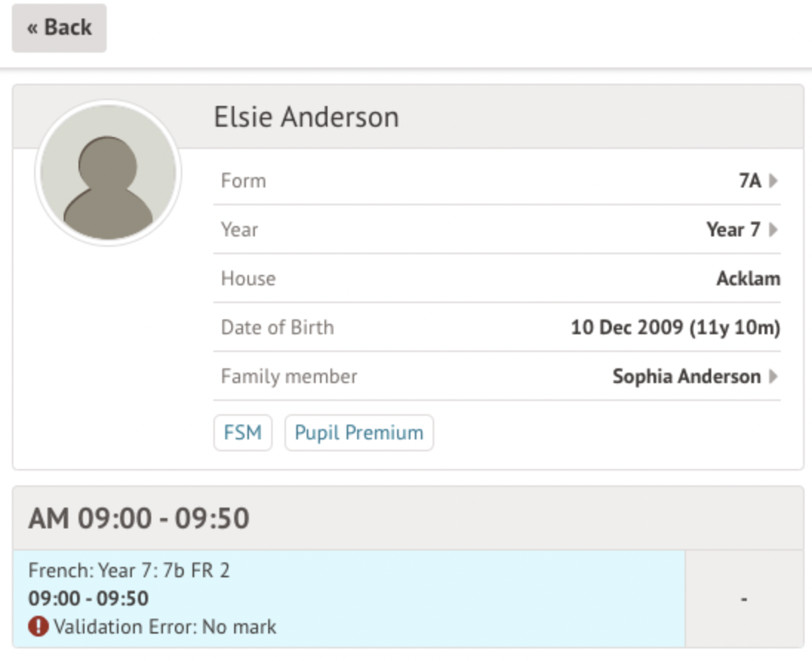Expand the arrow next to Year 7
The height and width of the screenshot is (661, 812).
(x=773, y=230)
